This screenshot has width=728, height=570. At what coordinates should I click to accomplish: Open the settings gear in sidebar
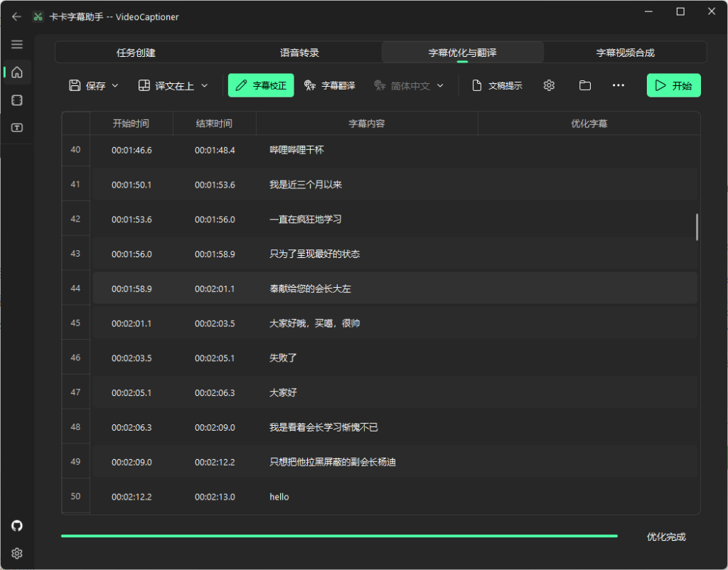[x=17, y=553]
